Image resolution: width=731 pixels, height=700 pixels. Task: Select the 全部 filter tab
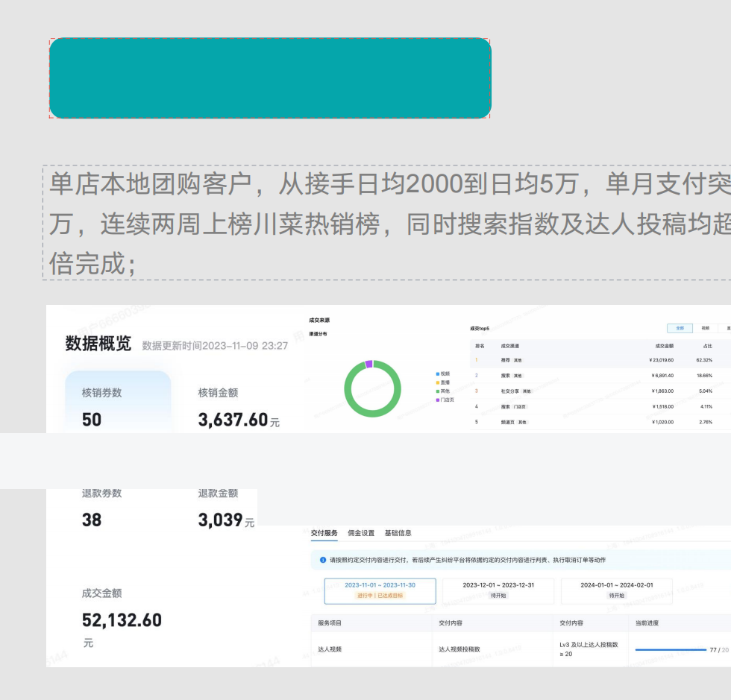680,328
